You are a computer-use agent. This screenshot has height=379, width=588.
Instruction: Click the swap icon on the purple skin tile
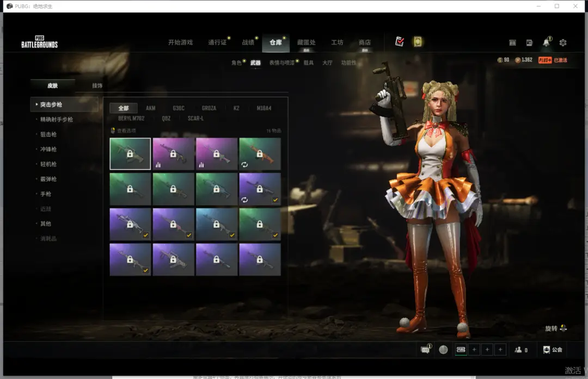coord(244,200)
